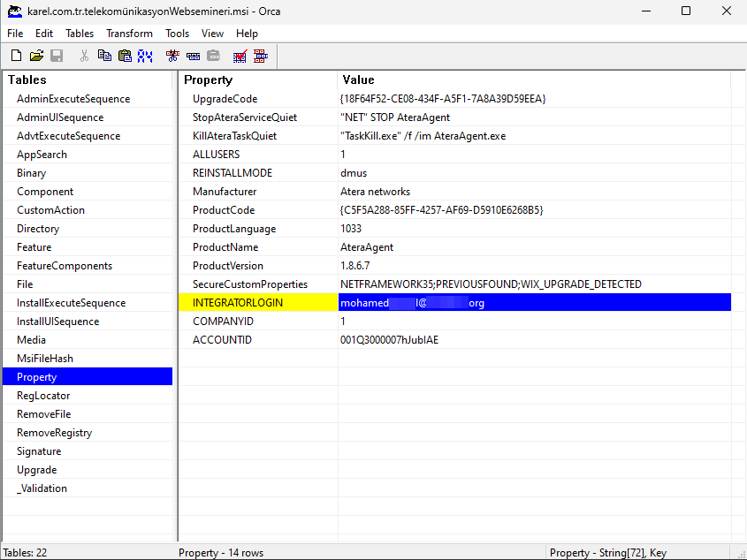Click the New file toolbar icon
Viewport: 747px width, 560px height.
(16, 56)
